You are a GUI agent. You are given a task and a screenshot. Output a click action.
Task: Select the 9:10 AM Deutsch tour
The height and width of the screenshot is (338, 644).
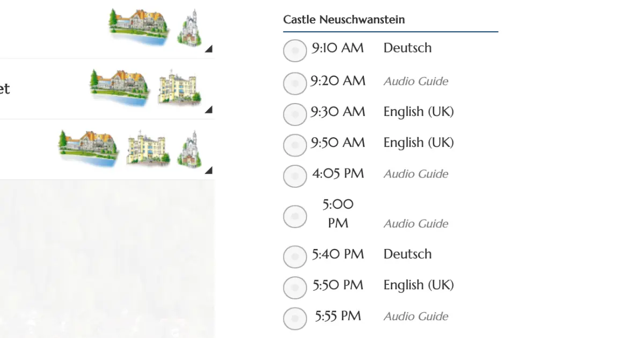pyautogui.click(x=295, y=50)
